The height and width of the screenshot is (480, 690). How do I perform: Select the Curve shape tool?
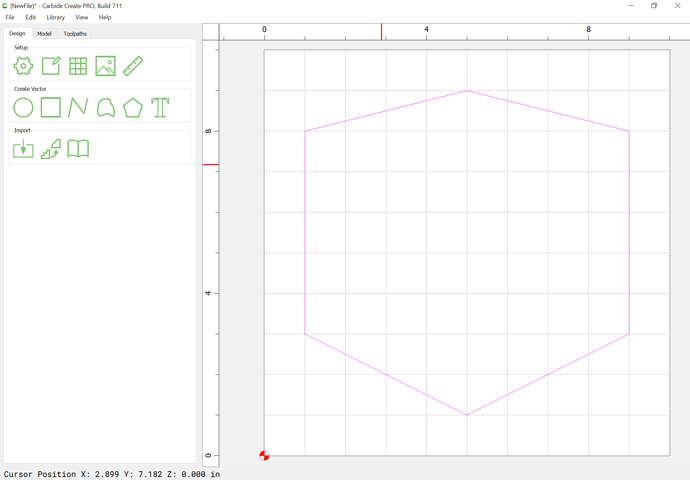click(x=106, y=107)
